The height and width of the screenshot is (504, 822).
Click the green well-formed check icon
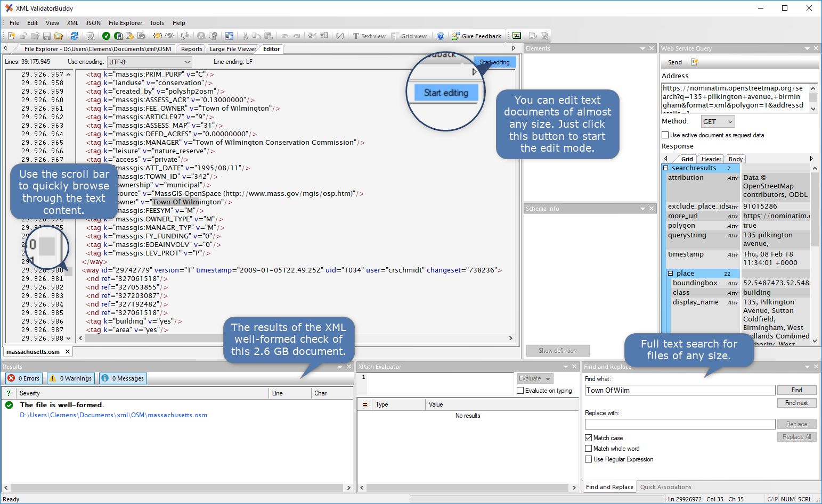pos(107,36)
